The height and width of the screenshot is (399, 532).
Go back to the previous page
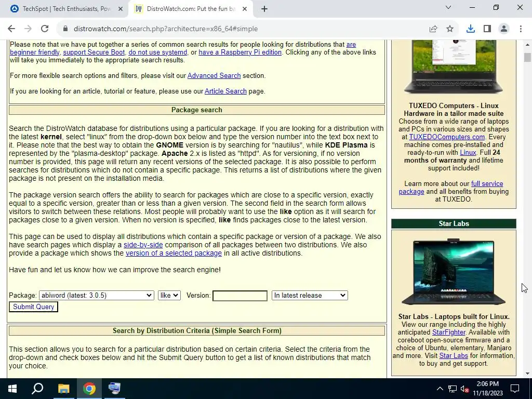[x=11, y=29]
